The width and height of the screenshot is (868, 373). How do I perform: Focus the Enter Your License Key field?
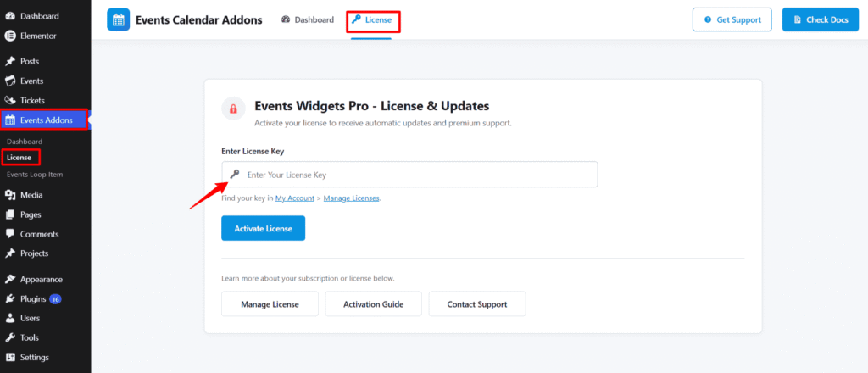click(x=409, y=175)
